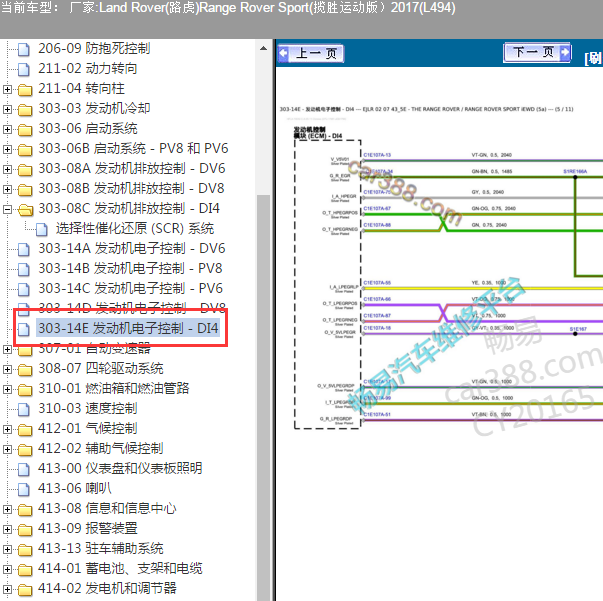Click the page icon for 310-03 速度控制
Image resolution: width=603 pixels, height=601 pixels.
pyautogui.click(x=24, y=409)
